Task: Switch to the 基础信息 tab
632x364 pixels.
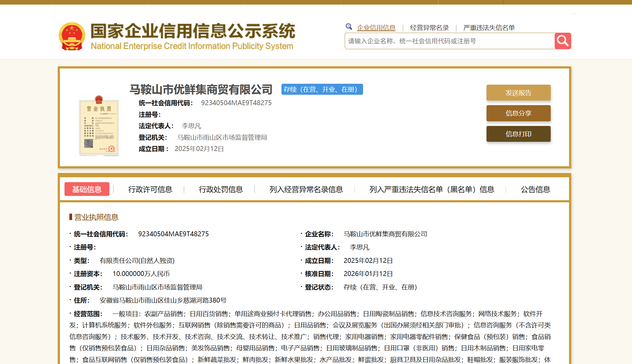Action: [x=87, y=189]
